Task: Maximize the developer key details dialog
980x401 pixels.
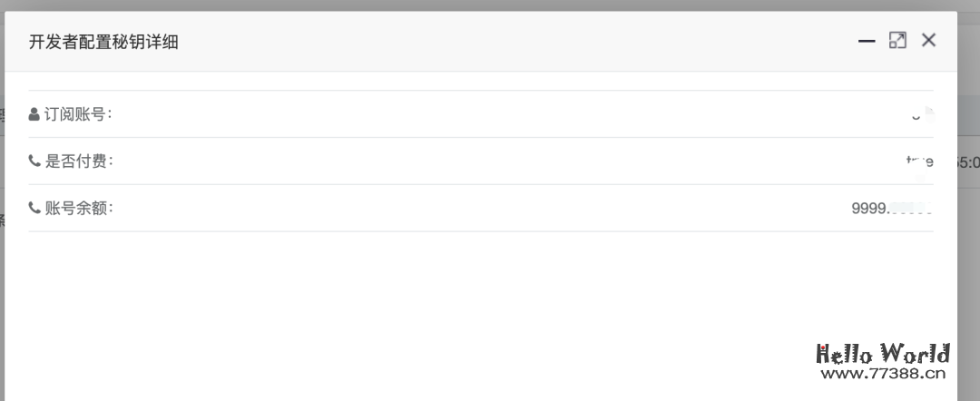Action: tap(897, 41)
